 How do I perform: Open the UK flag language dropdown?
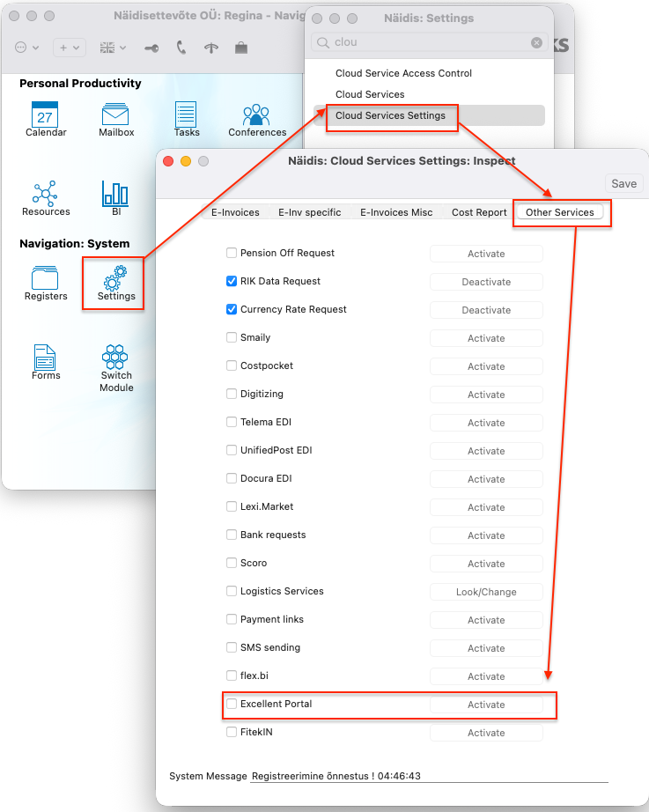111,48
